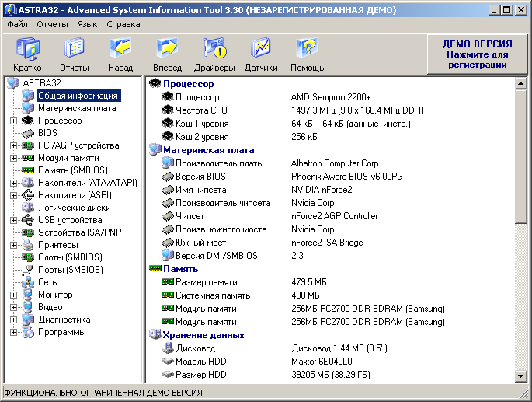
Task: Expand the USB устройства tree node
Action: coord(13,221)
